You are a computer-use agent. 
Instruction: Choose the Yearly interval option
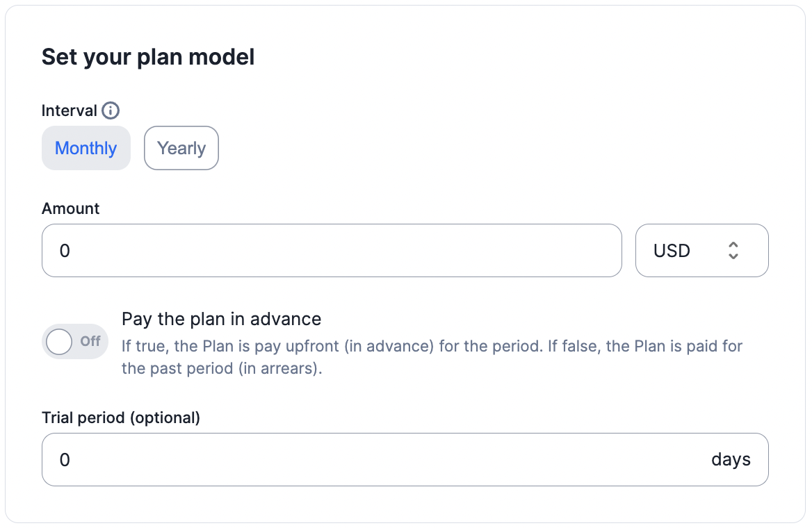click(181, 148)
